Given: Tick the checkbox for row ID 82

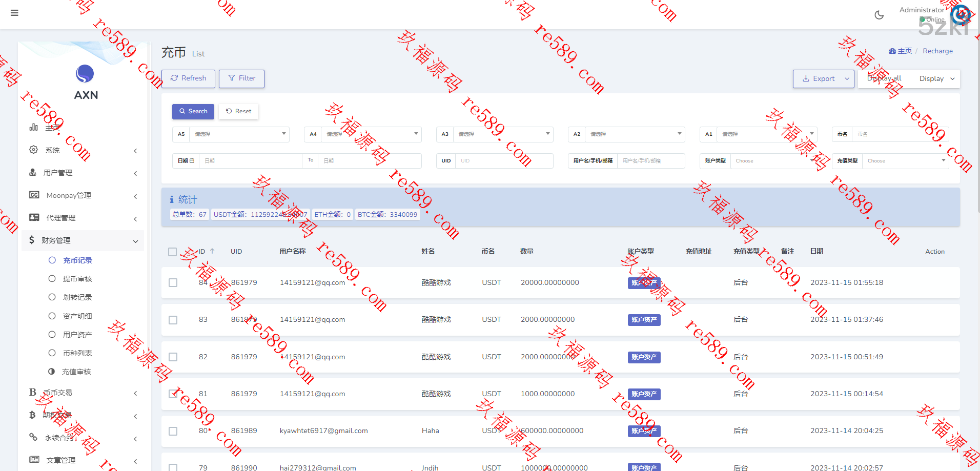Looking at the screenshot, I should (173, 357).
